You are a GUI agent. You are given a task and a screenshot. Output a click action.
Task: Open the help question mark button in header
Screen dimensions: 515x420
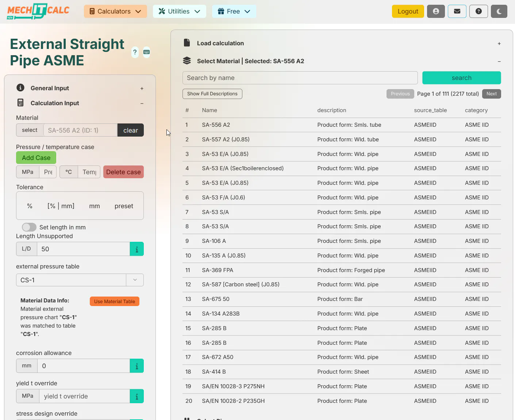coord(479,11)
